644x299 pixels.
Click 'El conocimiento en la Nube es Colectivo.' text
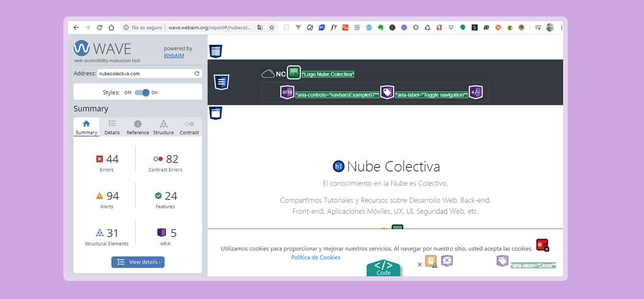(x=385, y=184)
